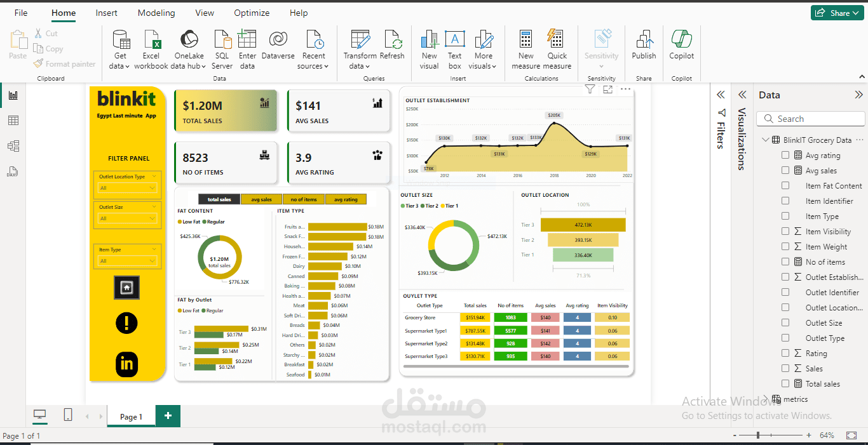868x445 pixels.
Task: Open the Share dropdown
Action: (x=837, y=13)
